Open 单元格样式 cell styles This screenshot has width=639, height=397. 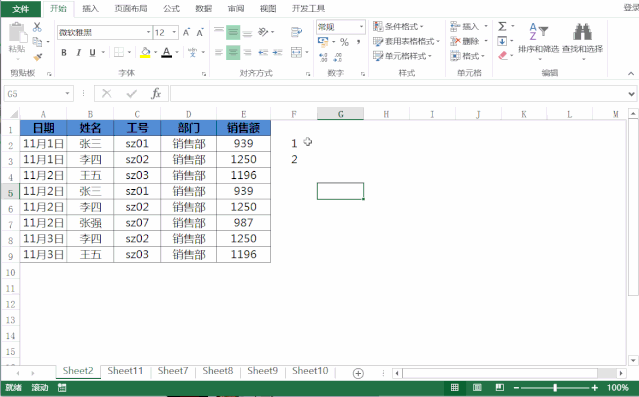tap(402, 56)
